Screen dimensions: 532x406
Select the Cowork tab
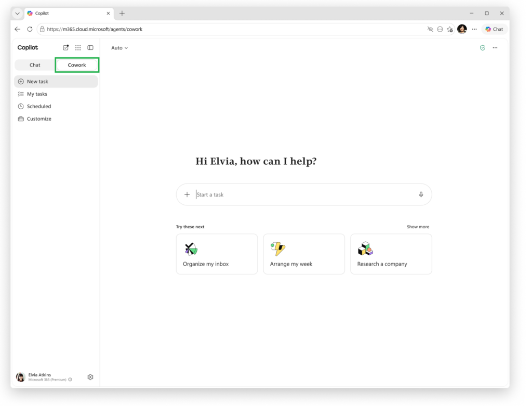pyautogui.click(x=77, y=65)
